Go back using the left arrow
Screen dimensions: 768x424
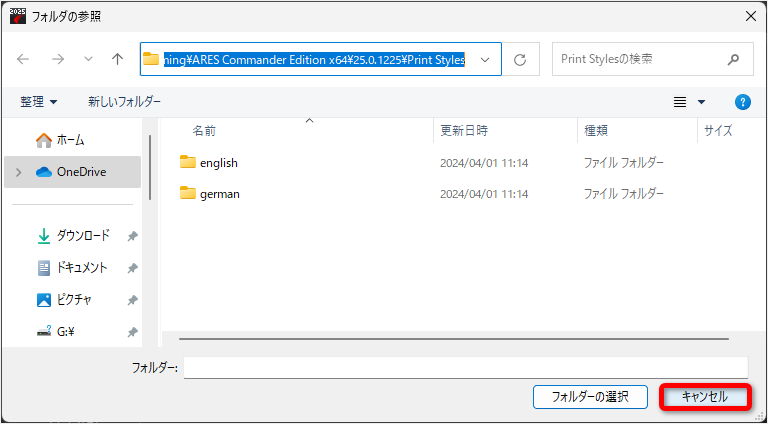[23, 59]
